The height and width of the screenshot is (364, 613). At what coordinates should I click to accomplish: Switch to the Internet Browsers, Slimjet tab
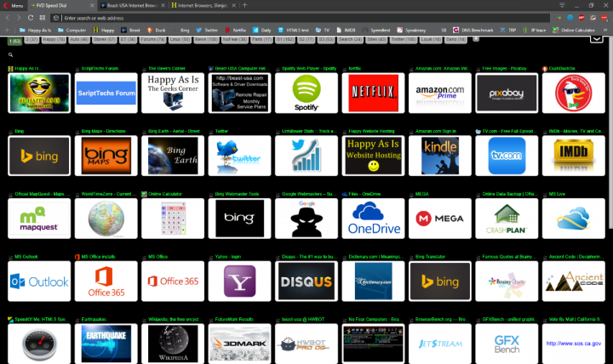(x=203, y=5)
